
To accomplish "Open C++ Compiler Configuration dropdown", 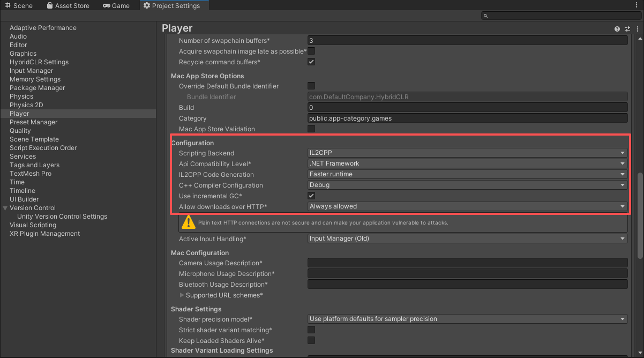I will (x=467, y=185).
